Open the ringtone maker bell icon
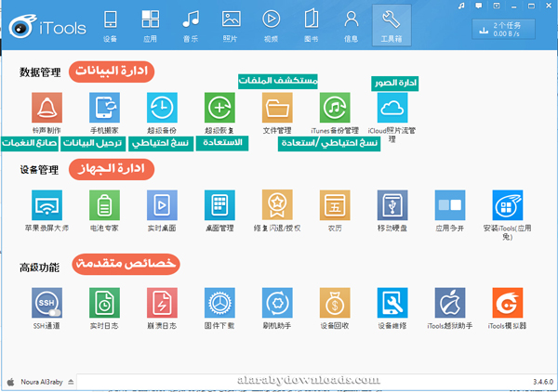 (x=46, y=108)
